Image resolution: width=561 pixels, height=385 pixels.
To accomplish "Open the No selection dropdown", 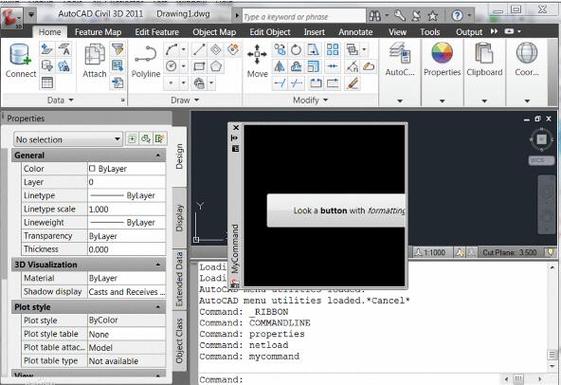I will (x=68, y=139).
